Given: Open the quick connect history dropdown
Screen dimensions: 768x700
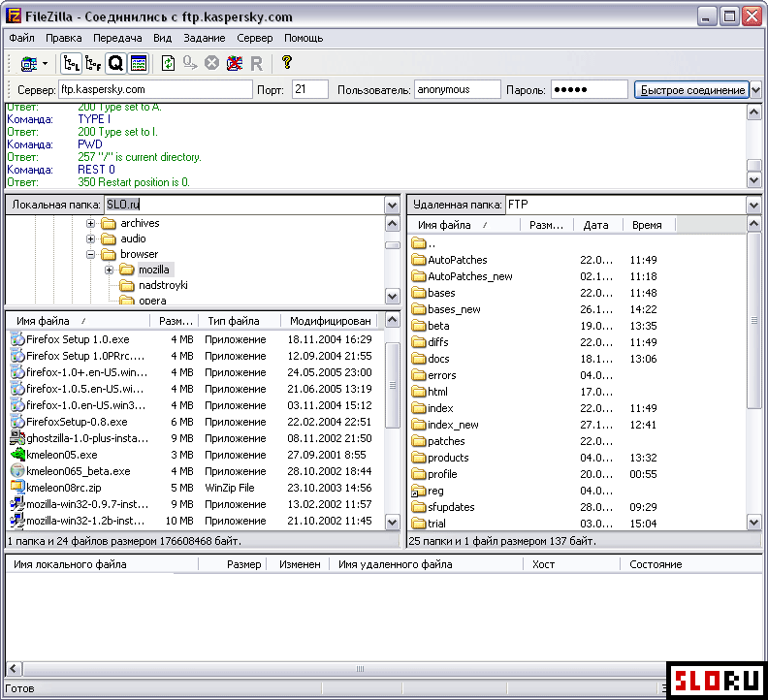Looking at the screenshot, I should tap(755, 90).
